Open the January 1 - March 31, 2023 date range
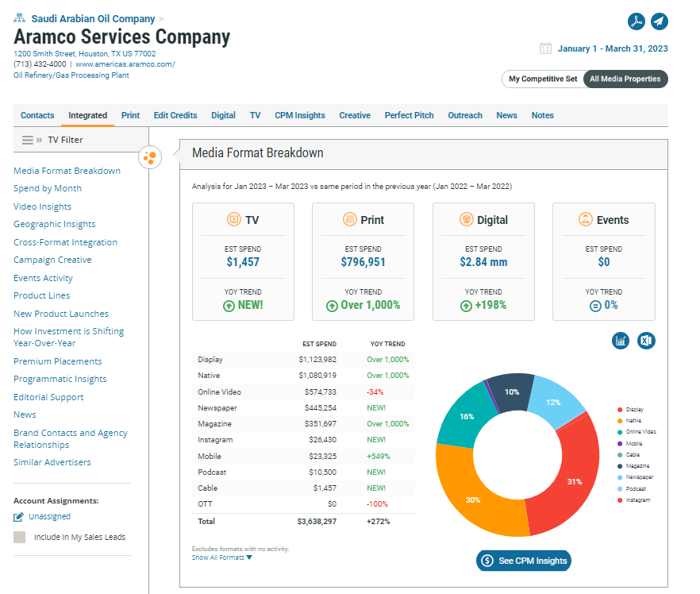This screenshot has width=700, height=594. [x=613, y=48]
